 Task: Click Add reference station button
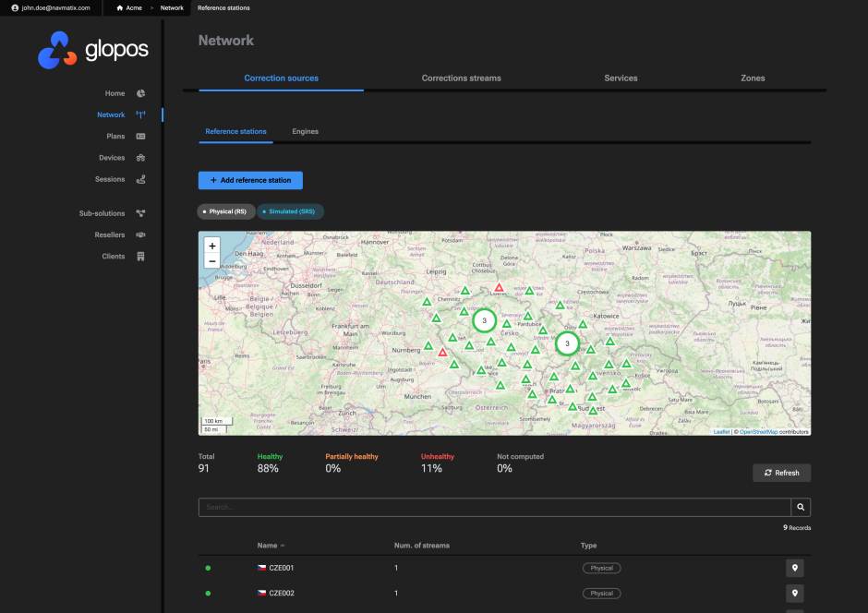pos(250,181)
